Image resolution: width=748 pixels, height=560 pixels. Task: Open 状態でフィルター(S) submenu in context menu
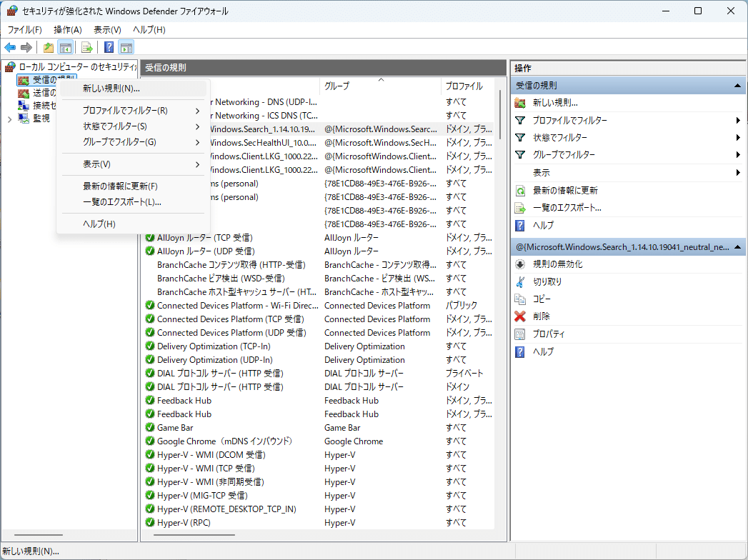point(134,126)
